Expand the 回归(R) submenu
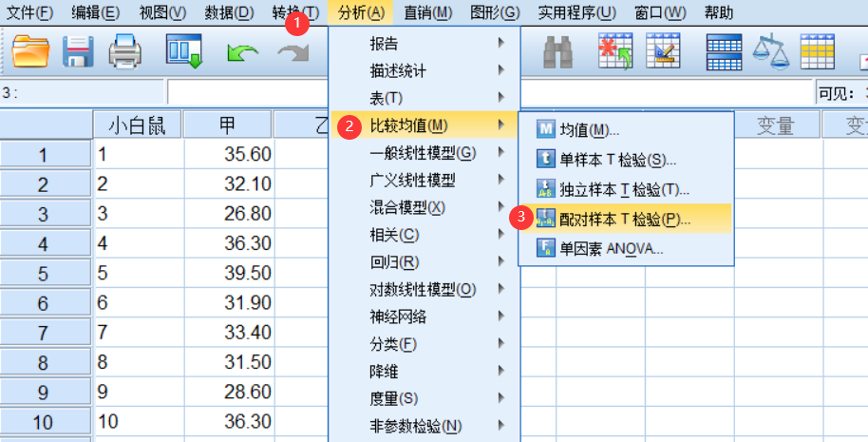The width and height of the screenshot is (868, 442). pos(425,262)
